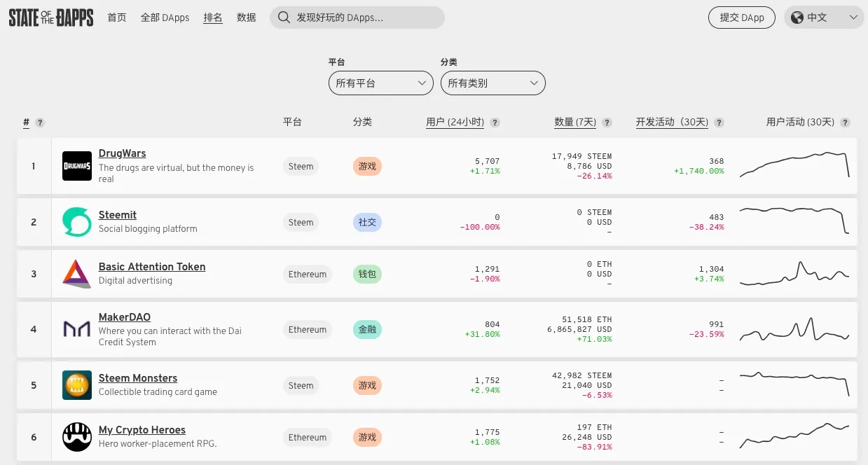Viewport: 868px width, 465px height.
Task: Click the State of the DApps logo
Action: (x=51, y=18)
